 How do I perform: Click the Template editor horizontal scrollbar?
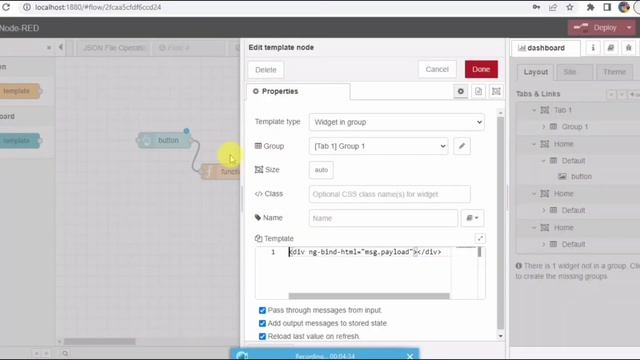369,296
